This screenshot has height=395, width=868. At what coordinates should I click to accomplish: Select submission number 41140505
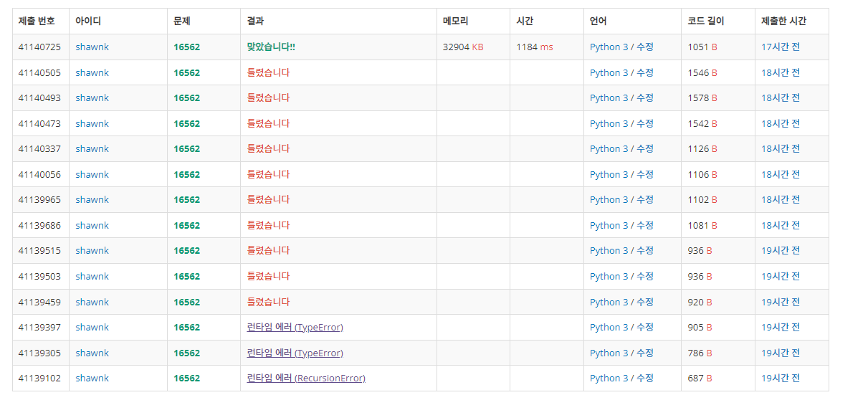[x=39, y=72]
